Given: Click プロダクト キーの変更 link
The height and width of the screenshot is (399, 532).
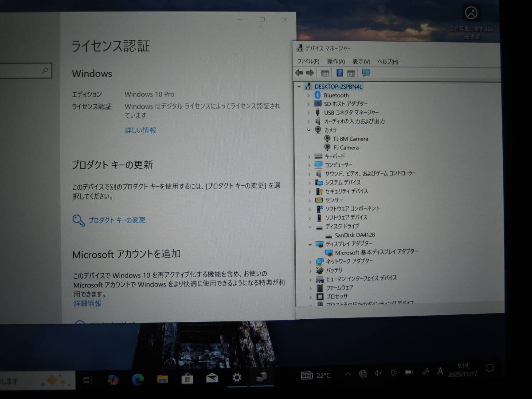Looking at the screenshot, I should (x=117, y=220).
